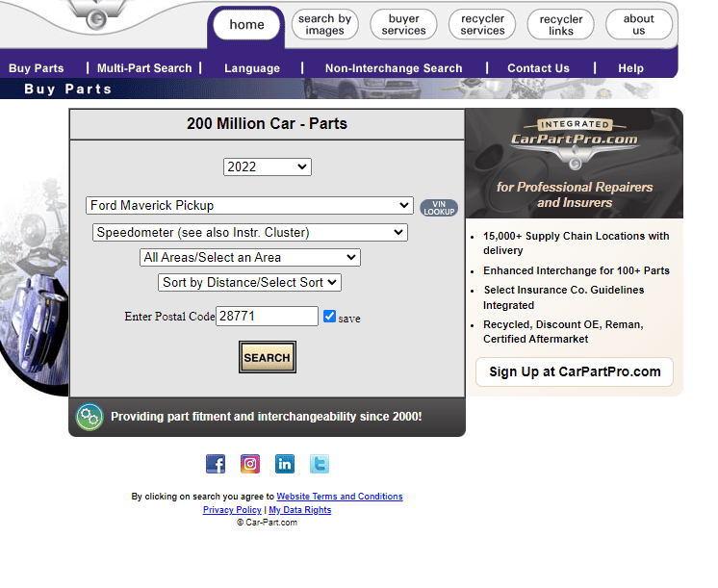Image resolution: width=718 pixels, height=588 pixels.
Task: Open the Ford Maverick Pickup model dropdown
Action: point(249,205)
